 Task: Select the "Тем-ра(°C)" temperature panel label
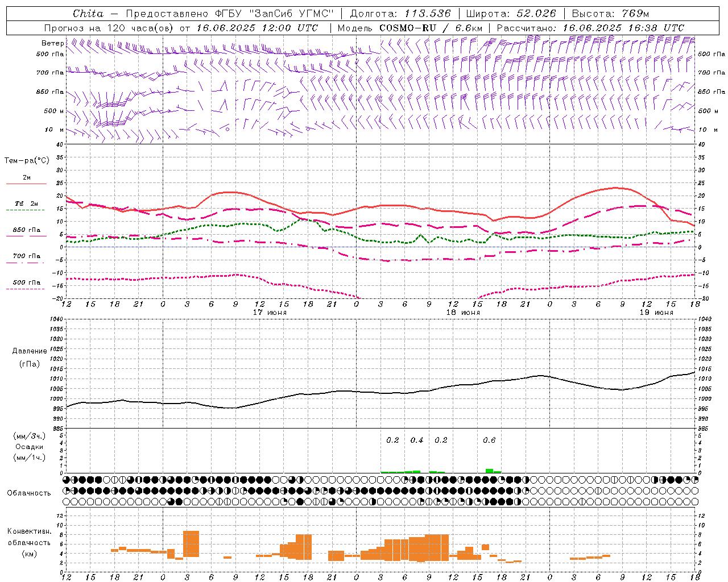[x=27, y=161]
